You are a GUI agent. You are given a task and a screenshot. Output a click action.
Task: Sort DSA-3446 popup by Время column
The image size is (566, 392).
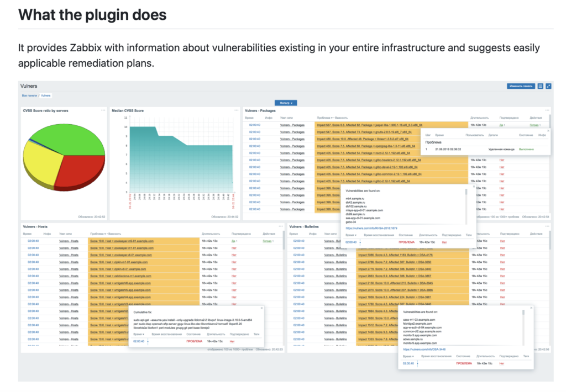(x=408, y=356)
